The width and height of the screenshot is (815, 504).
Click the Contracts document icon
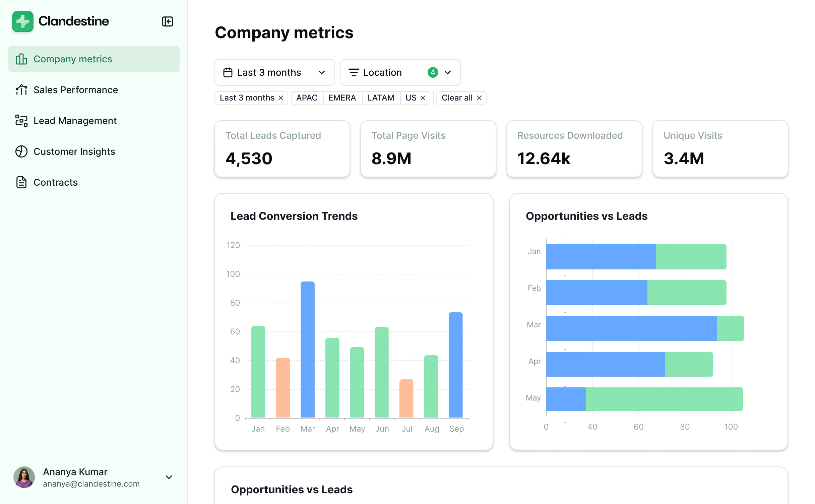(21, 182)
